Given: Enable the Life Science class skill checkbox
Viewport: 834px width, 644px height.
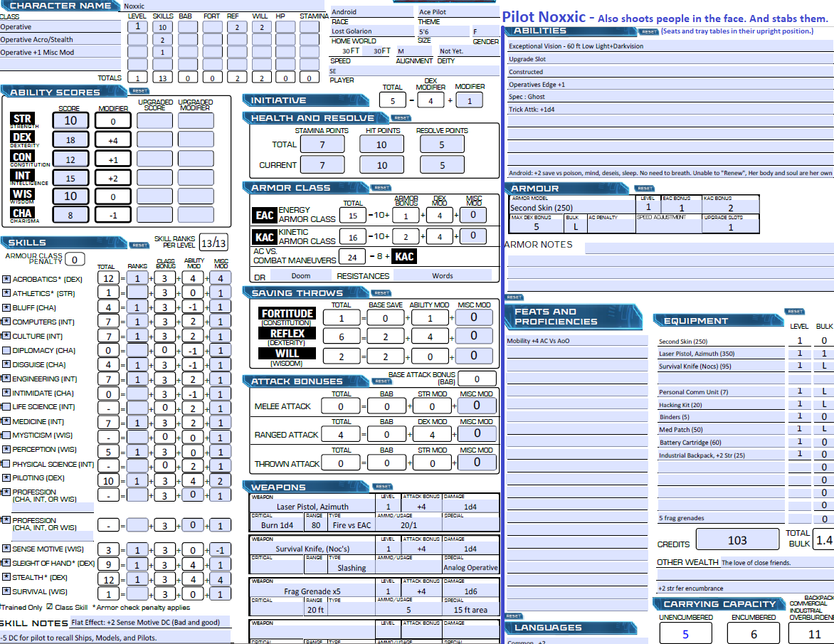Looking at the screenshot, I should [x=6, y=407].
